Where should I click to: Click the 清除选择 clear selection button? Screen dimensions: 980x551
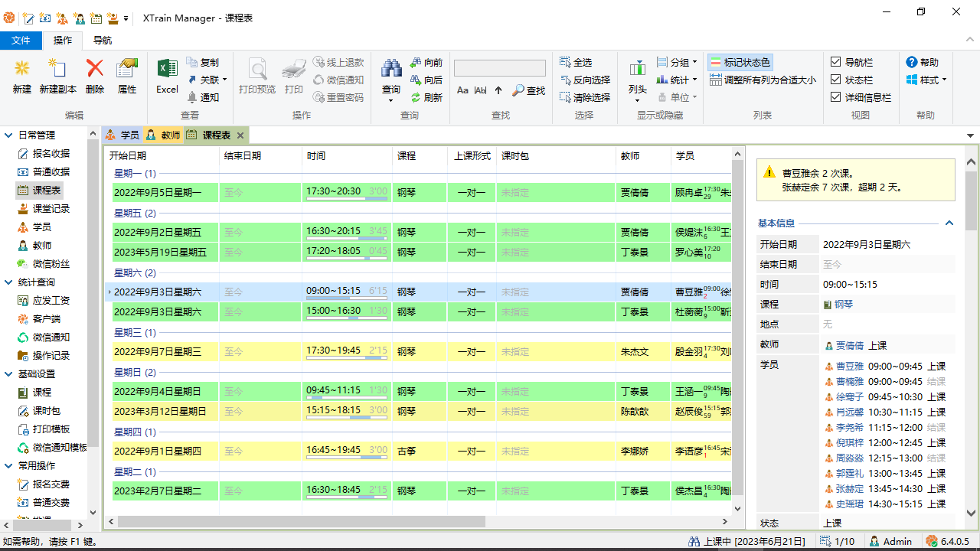click(586, 97)
